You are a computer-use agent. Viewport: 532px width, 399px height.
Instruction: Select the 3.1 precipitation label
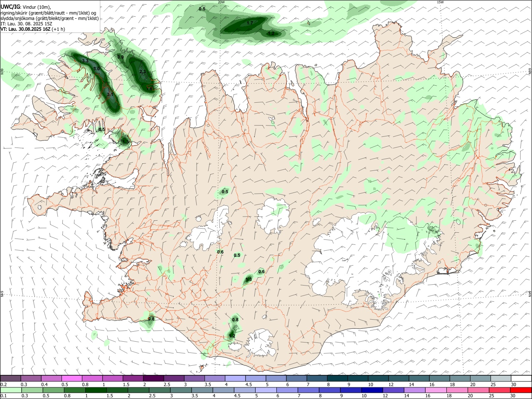tap(110, 95)
